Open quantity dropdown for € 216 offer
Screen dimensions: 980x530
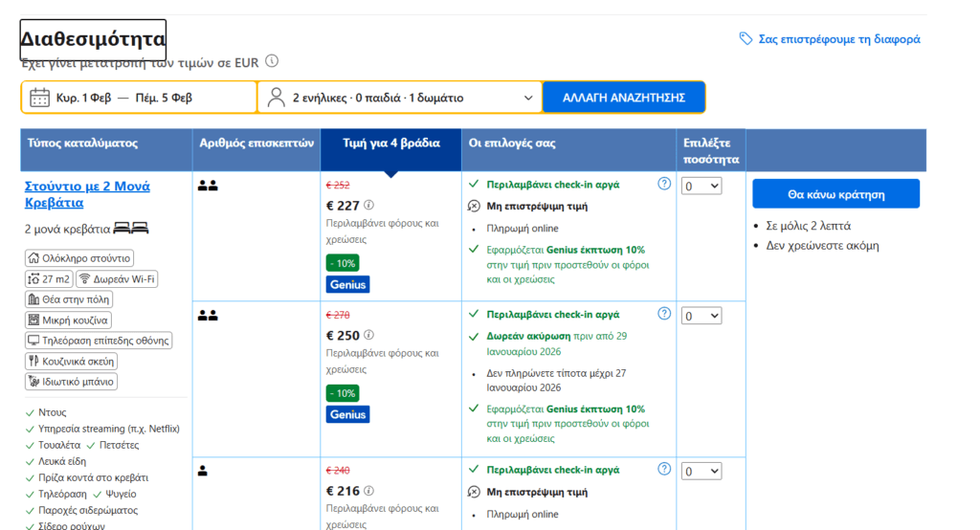pyautogui.click(x=702, y=472)
